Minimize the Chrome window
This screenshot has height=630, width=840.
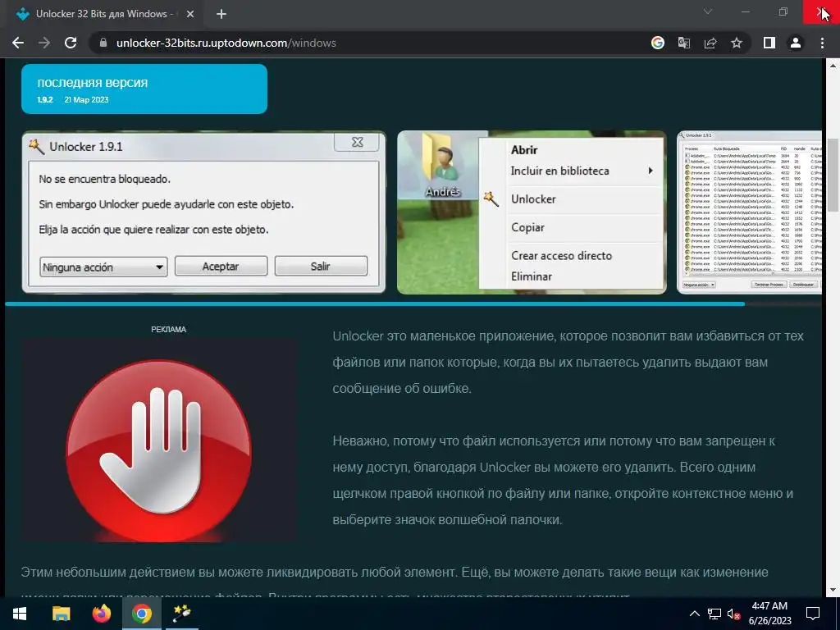pyautogui.click(x=746, y=11)
